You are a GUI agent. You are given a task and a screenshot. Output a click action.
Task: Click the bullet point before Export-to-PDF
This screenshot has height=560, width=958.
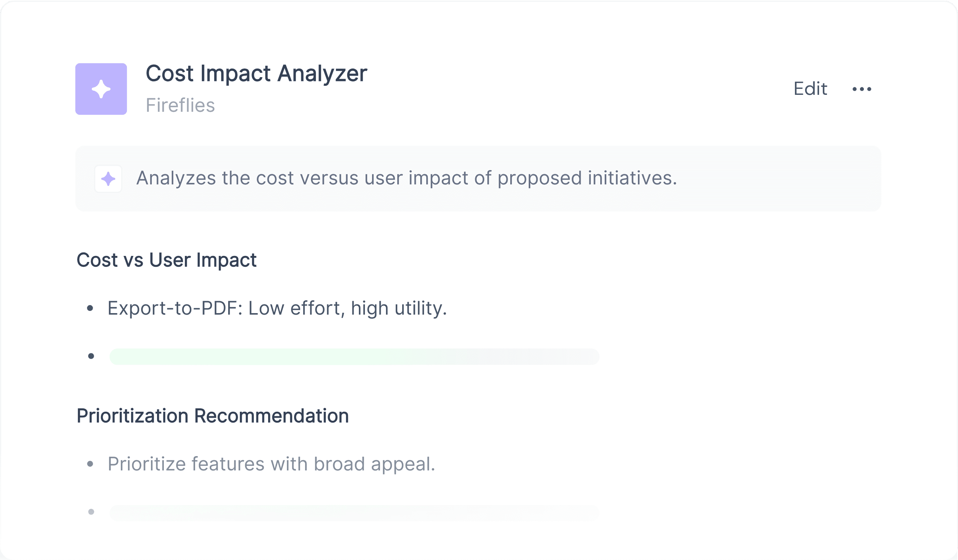(x=90, y=308)
